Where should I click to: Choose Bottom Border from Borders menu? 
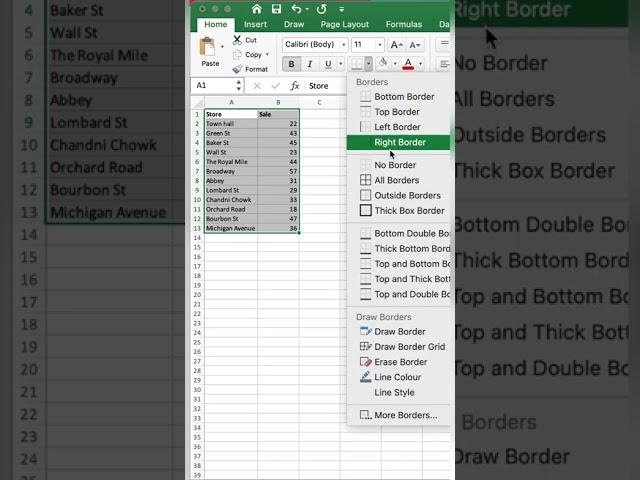pos(398,97)
